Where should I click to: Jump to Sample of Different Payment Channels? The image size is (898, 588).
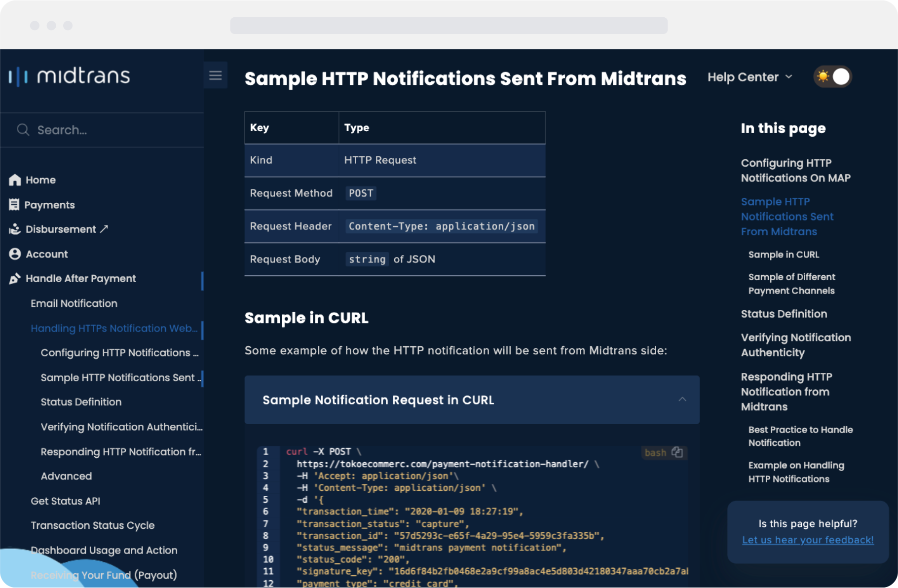pos(791,284)
